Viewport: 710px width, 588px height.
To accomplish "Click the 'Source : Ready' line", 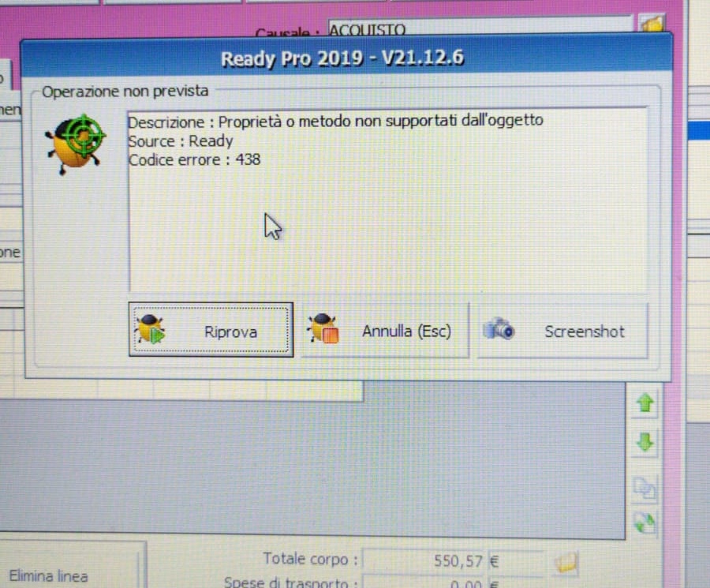I will [180, 141].
